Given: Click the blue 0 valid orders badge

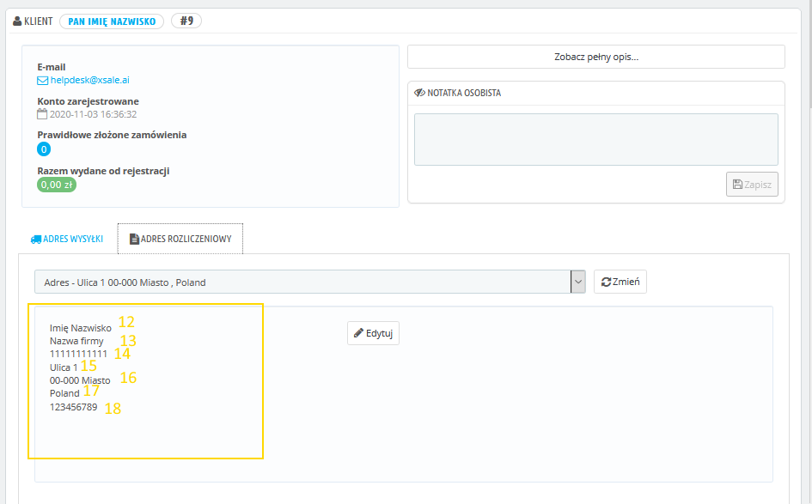Looking at the screenshot, I should tap(44, 149).
